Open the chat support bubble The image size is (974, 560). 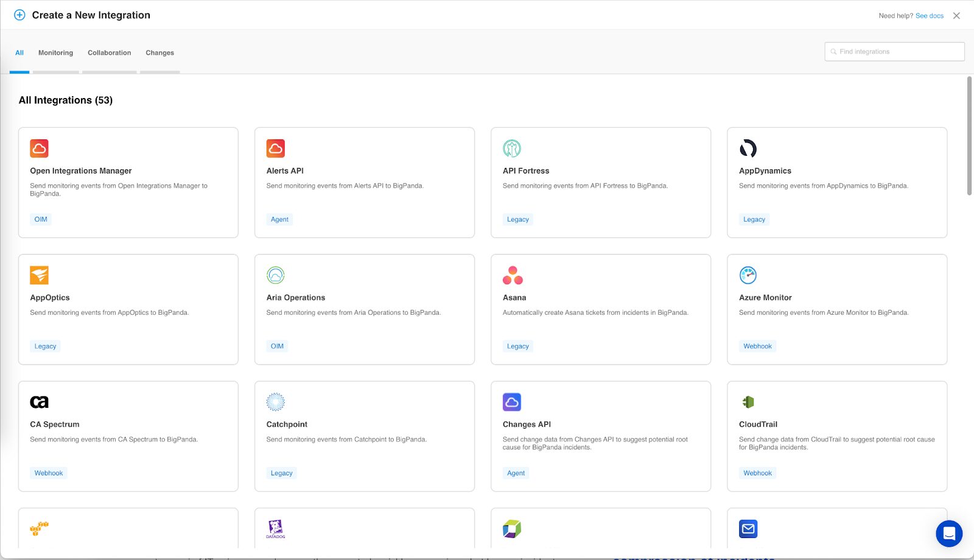pyautogui.click(x=949, y=534)
